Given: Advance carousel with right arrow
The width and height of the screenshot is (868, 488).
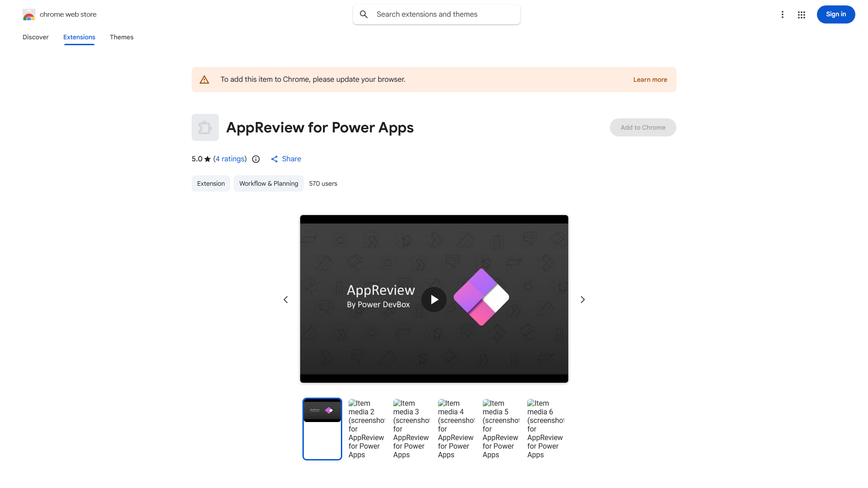Looking at the screenshot, I should click(582, 299).
